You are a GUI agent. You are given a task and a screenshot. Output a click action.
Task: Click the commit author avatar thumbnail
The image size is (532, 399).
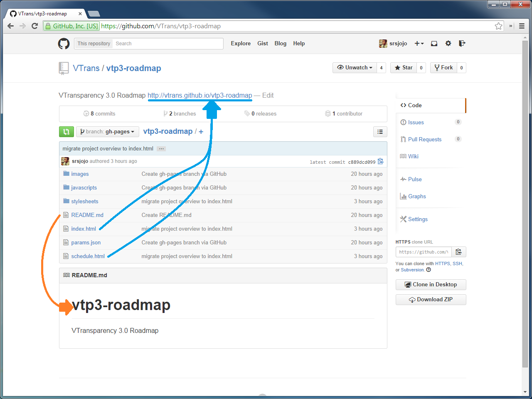pos(65,161)
